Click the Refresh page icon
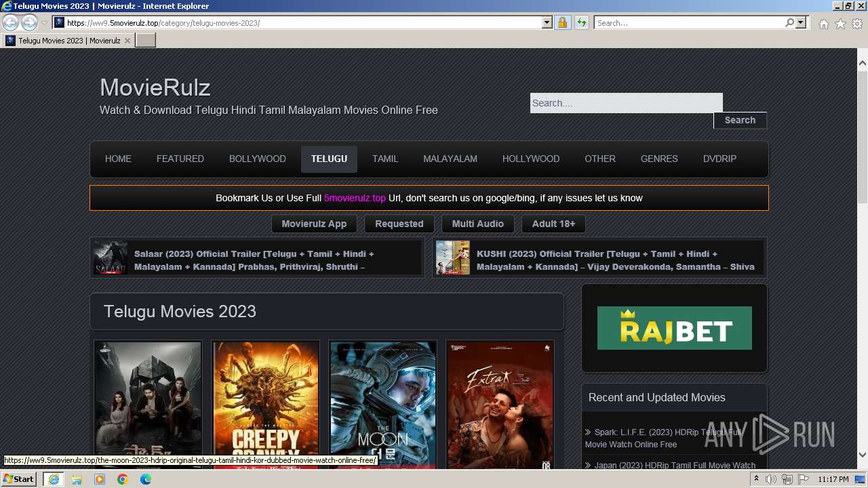This screenshot has width=868, height=488. (x=581, y=22)
